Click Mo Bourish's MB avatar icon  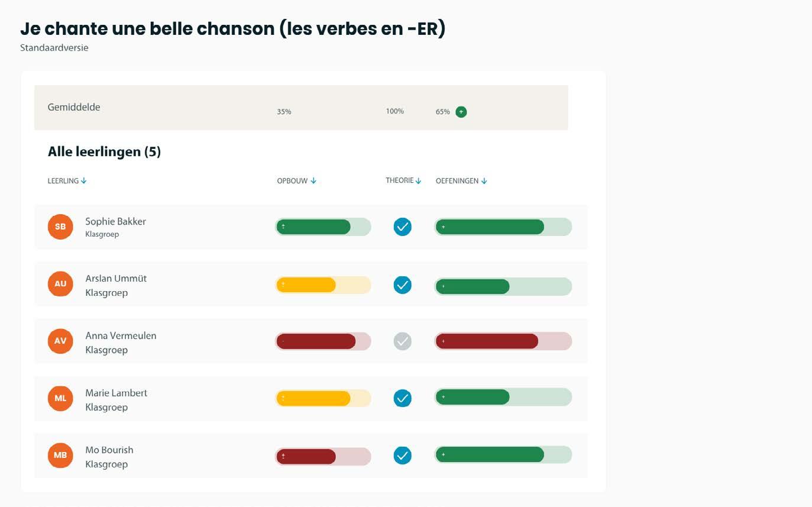60,456
